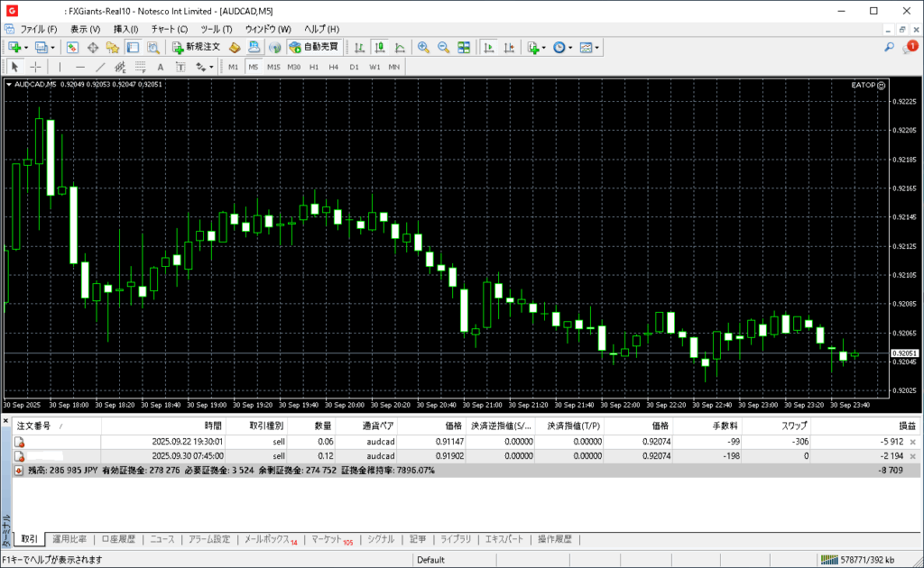This screenshot has width=924, height=568.
Task: Open the チャート (Chart) menu
Action: 169,29
